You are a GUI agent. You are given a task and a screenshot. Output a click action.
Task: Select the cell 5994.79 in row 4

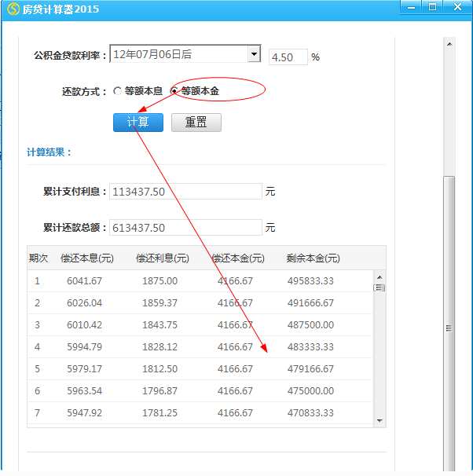(x=84, y=346)
